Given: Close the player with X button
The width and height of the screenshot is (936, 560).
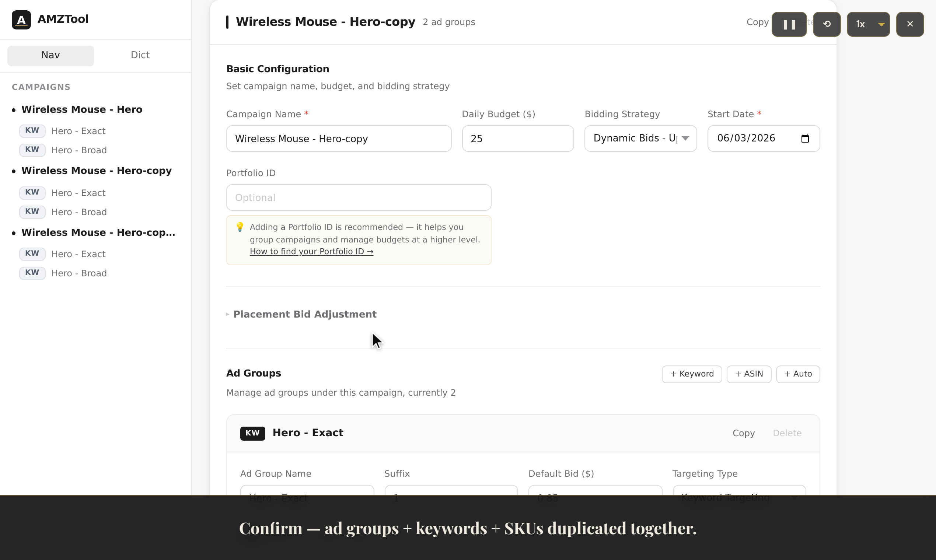Looking at the screenshot, I should 910,24.
